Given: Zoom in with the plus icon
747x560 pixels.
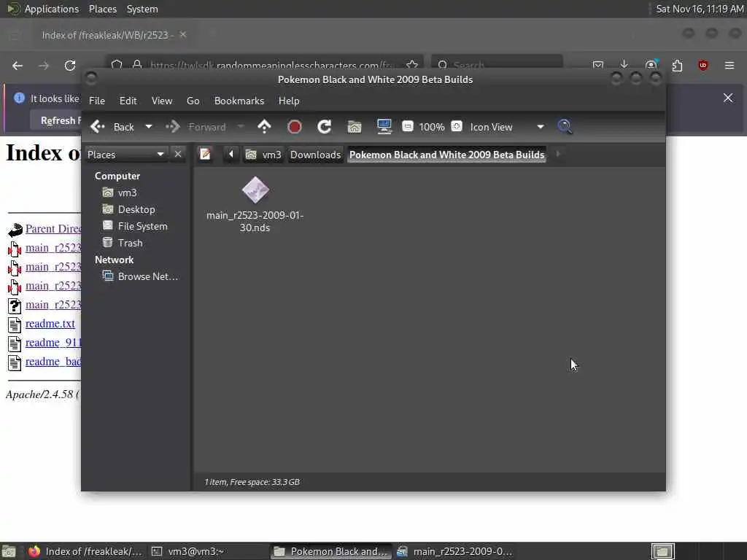Looking at the screenshot, I should 457,126.
